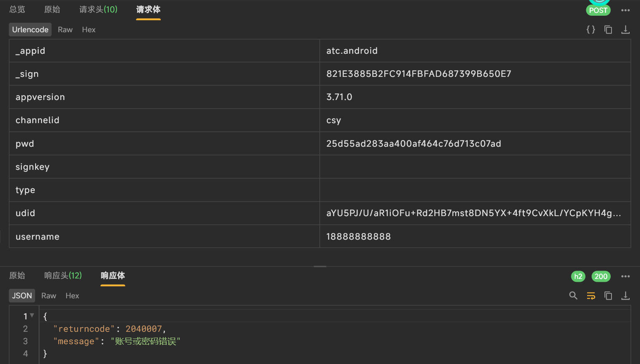Click the divider handle between request and response
Viewport: 640px width, 364px height.
[320, 266]
